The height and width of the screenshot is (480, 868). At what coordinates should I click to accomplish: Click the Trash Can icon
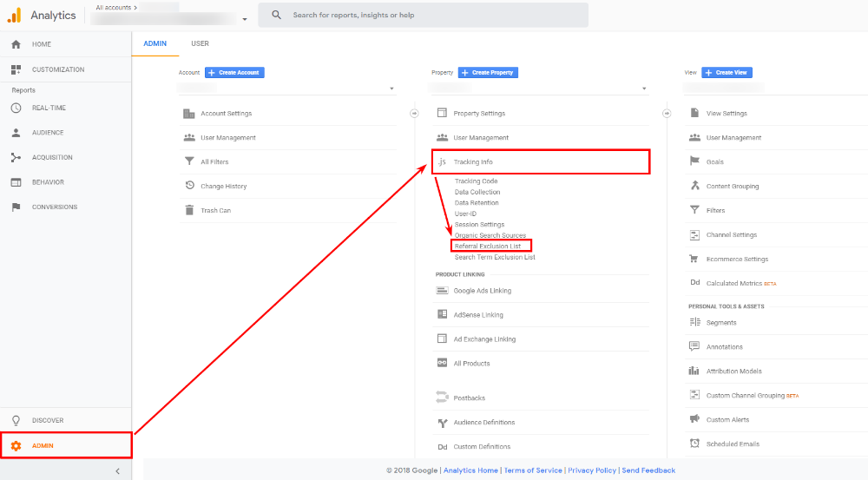tap(189, 210)
